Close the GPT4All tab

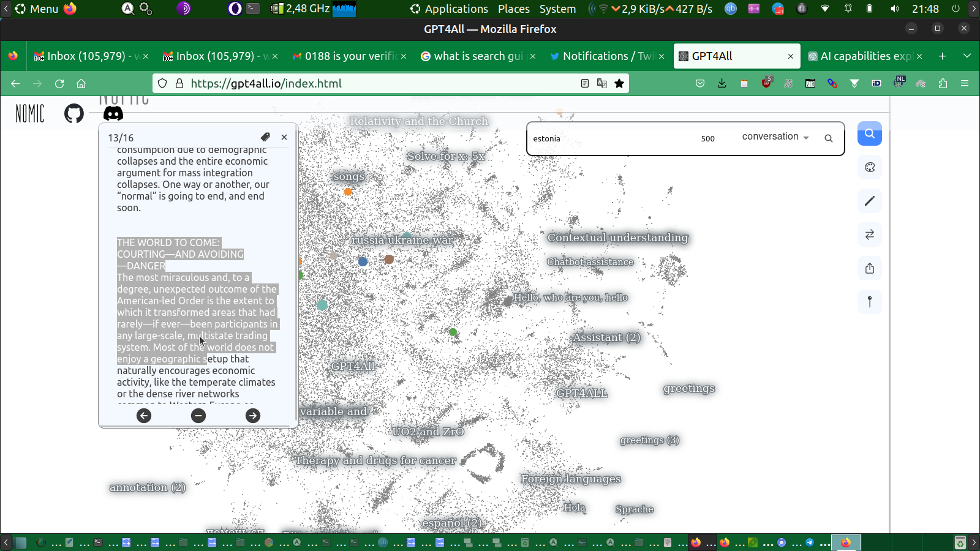(791, 56)
